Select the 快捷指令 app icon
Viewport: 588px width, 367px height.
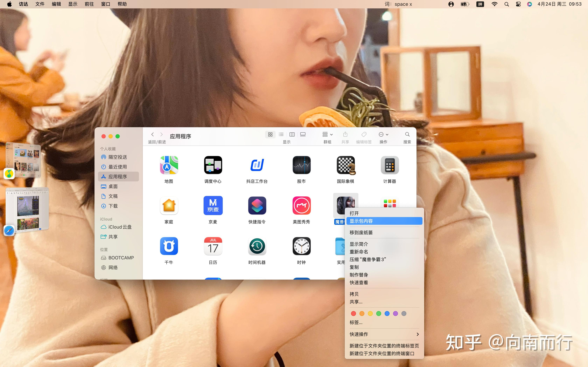coord(257,205)
